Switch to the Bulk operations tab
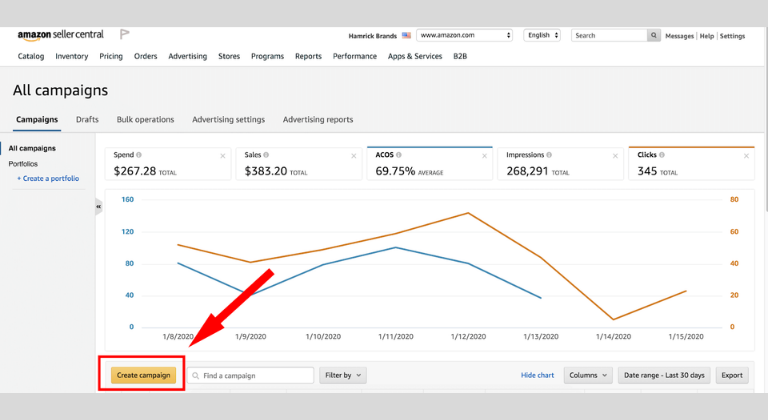This screenshot has height=420, width=768. [x=145, y=120]
